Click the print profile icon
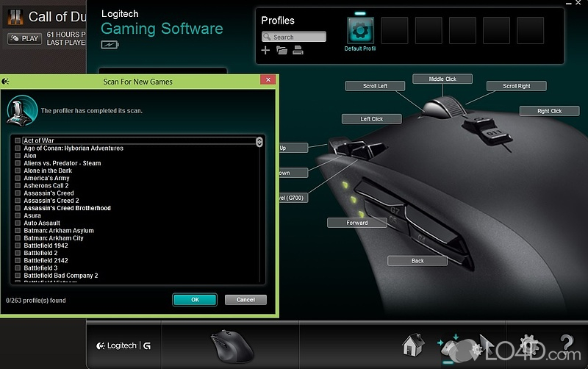The image size is (588, 369). click(x=298, y=50)
